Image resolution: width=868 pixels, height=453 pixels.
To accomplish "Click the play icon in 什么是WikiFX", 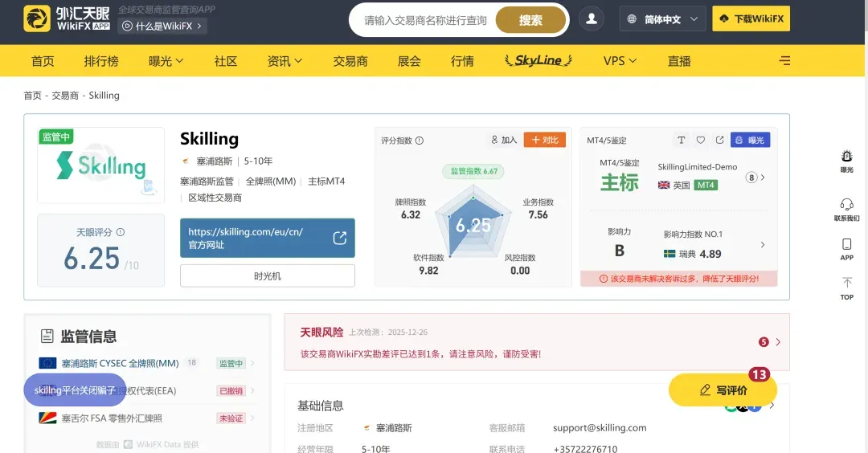I will pos(127,26).
